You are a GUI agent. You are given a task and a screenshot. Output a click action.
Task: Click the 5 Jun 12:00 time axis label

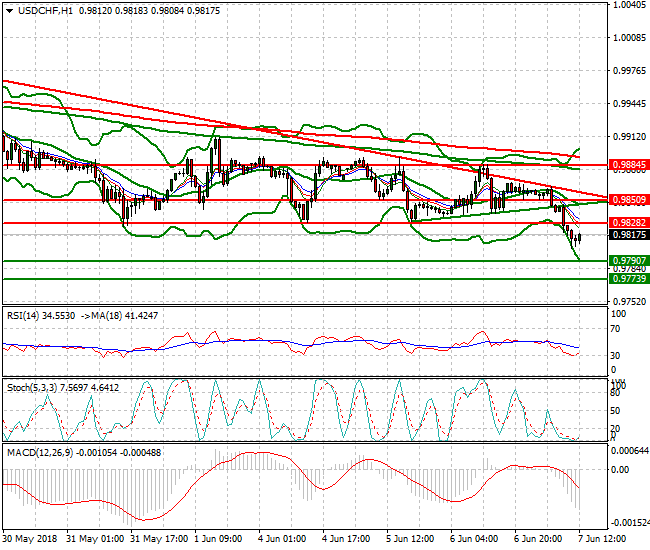tap(410, 539)
